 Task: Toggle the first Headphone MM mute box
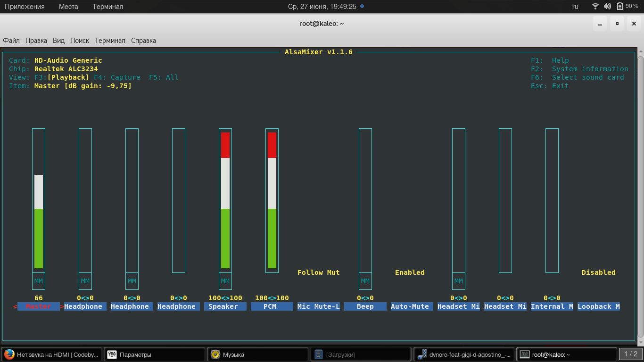[85, 281]
